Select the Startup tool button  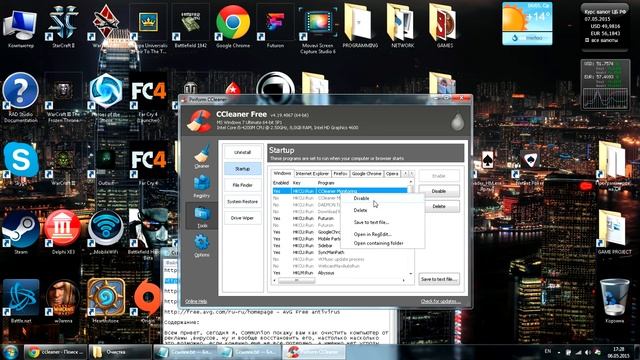(x=242, y=169)
